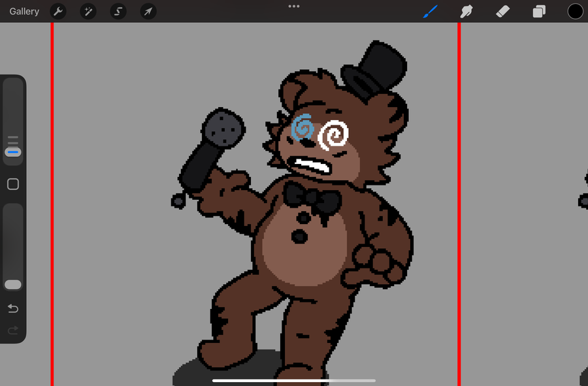This screenshot has height=386, width=588.
Task: Open the Layers panel
Action: 539,11
